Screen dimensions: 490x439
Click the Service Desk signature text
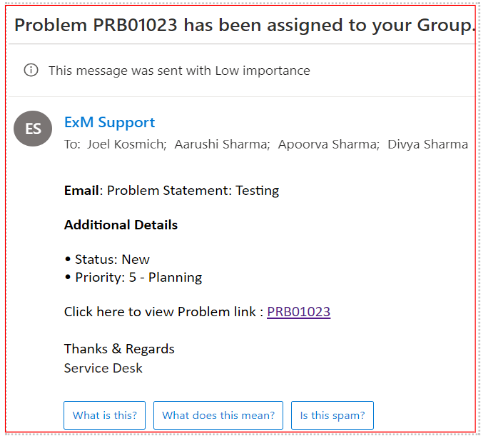[103, 368]
